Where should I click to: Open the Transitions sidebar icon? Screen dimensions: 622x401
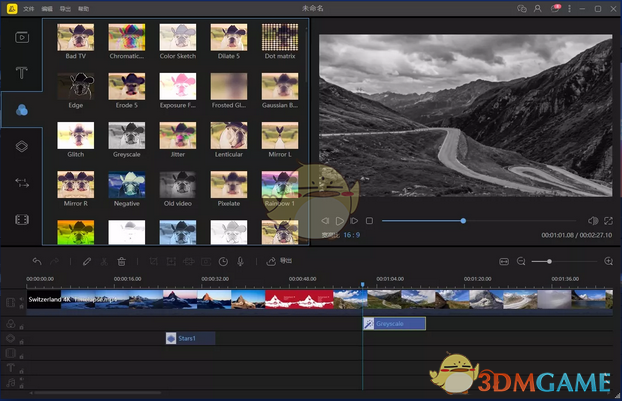point(22,182)
